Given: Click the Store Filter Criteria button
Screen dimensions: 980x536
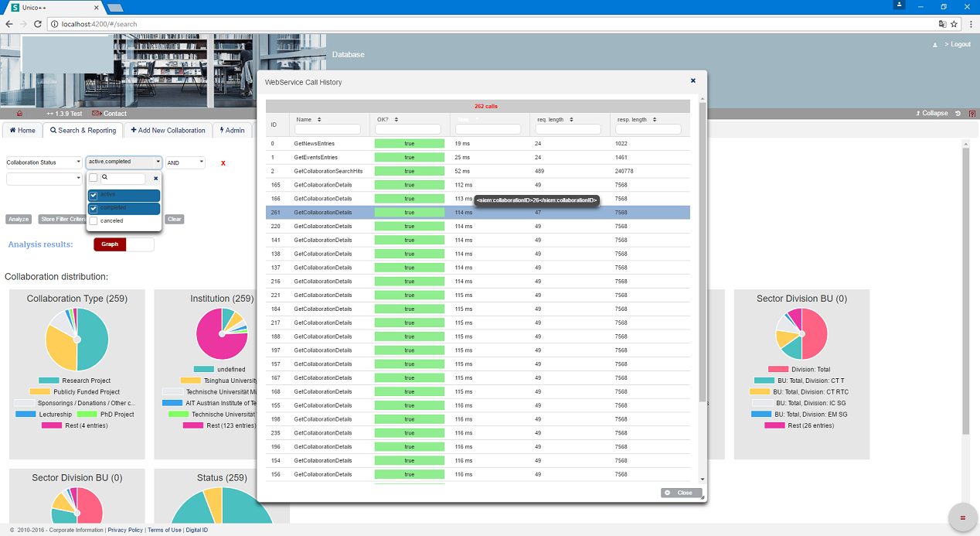Looking at the screenshot, I should tap(62, 219).
